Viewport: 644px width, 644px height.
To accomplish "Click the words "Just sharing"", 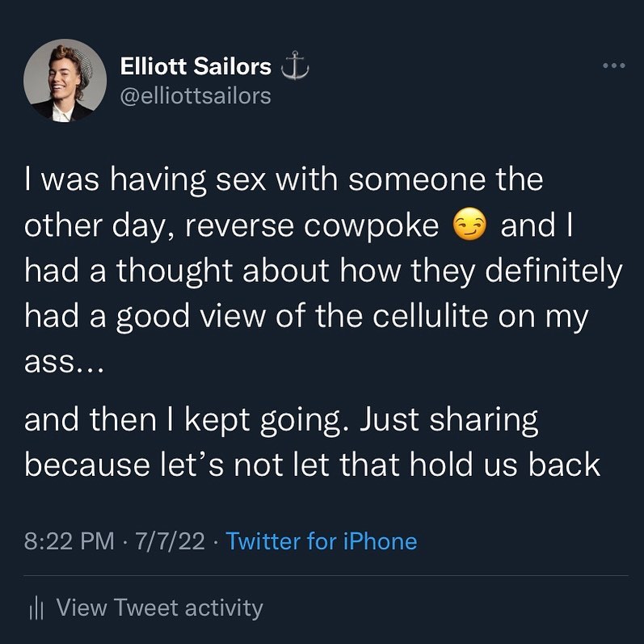I will (449, 421).
